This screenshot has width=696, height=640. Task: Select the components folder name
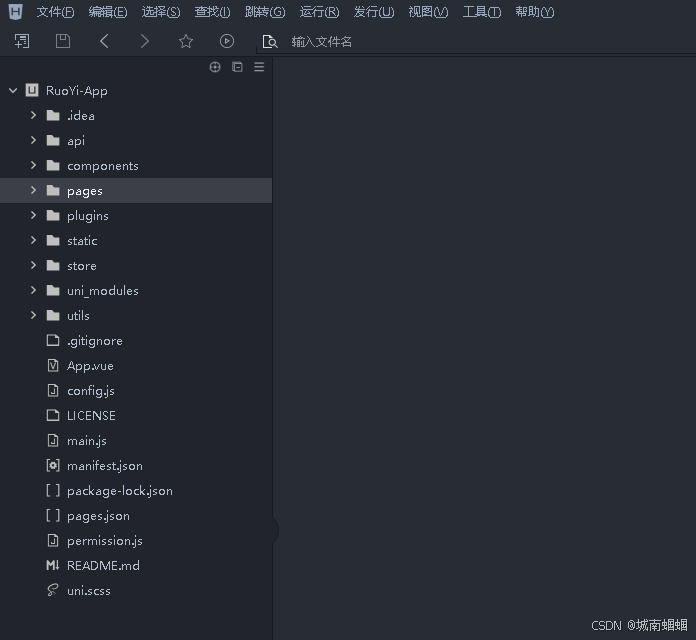click(103, 166)
